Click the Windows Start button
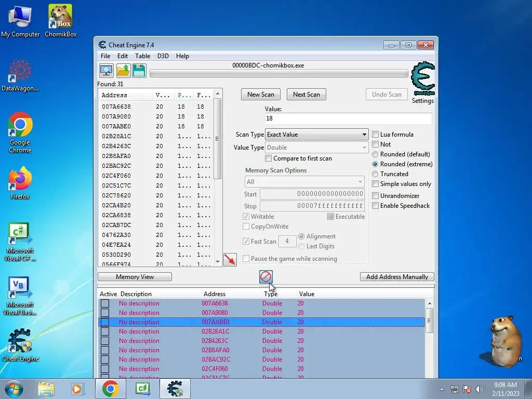 (14, 389)
